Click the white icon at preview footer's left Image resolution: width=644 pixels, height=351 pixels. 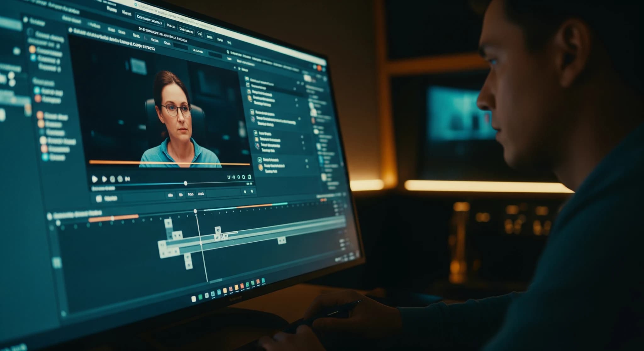pyautogui.click(x=99, y=198)
